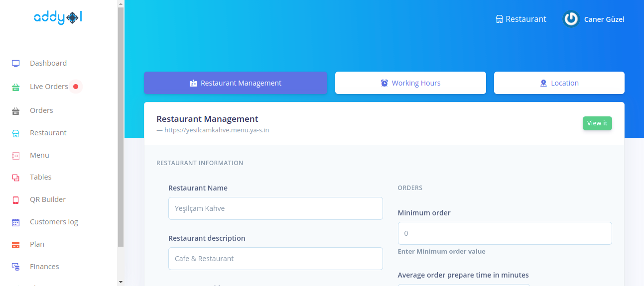Switch to Restaurant Management tab

236,83
